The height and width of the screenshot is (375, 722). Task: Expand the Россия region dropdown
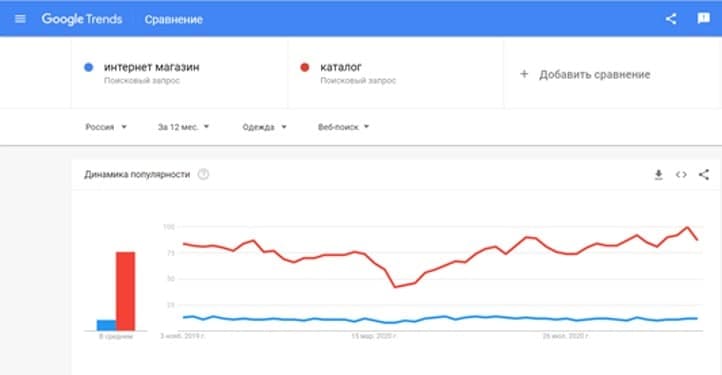[x=106, y=127]
